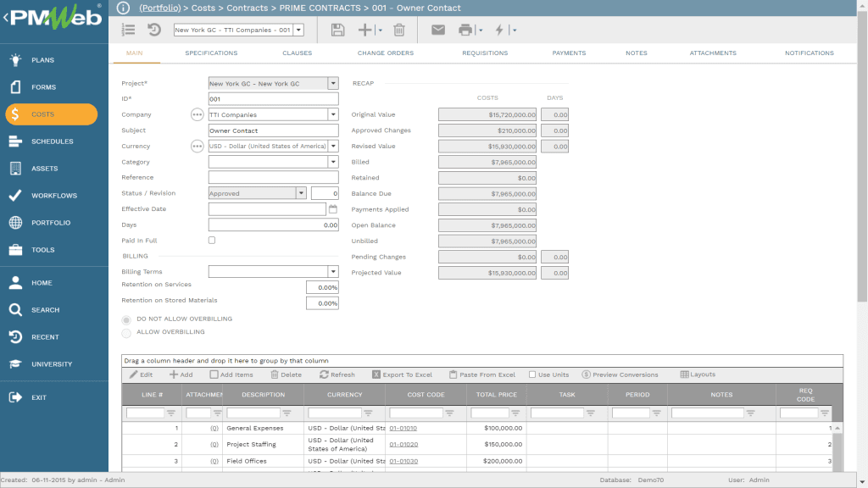Click the add new plus icon
The image size is (868, 488).
(x=364, y=30)
